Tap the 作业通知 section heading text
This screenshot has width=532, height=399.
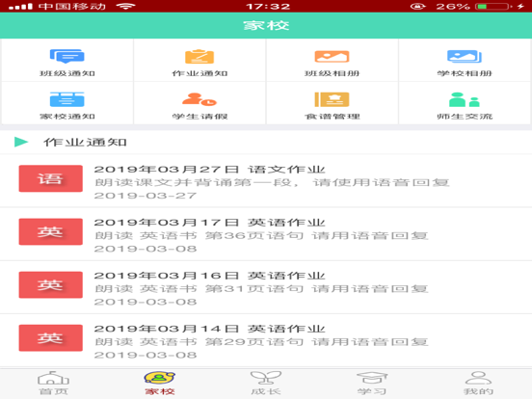pos(85,143)
